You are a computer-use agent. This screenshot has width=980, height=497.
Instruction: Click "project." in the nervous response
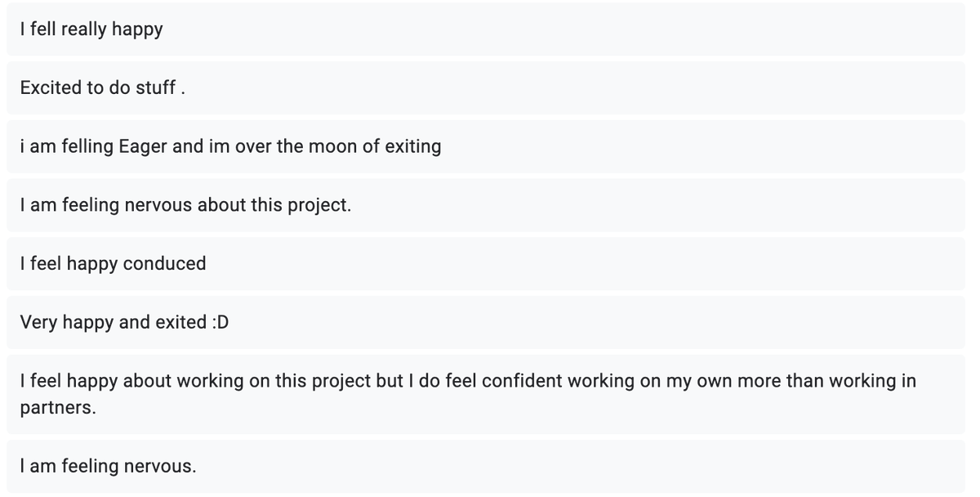click(x=319, y=206)
